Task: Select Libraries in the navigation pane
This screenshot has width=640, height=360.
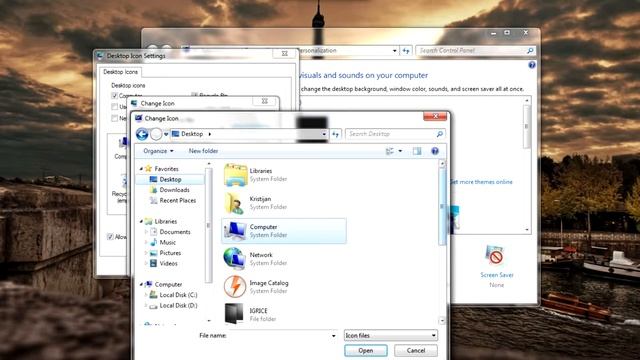Action: (x=166, y=221)
